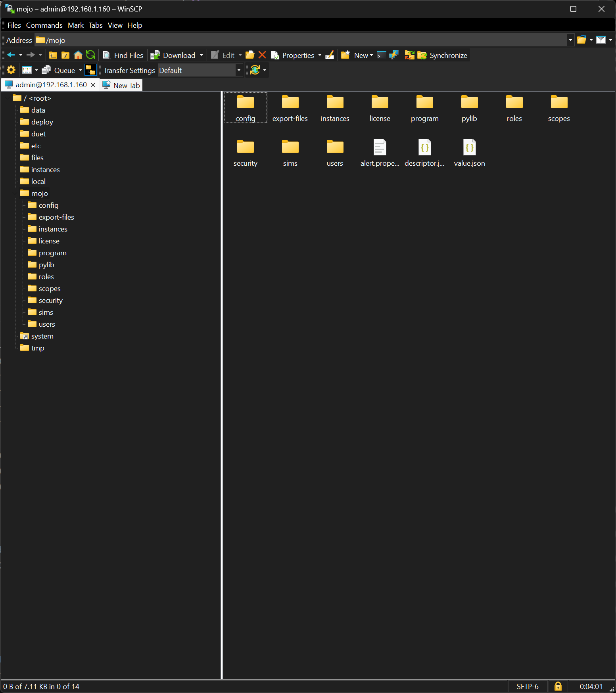Click the /mojo address field
Viewport: 616px width, 693px height.
click(301, 40)
